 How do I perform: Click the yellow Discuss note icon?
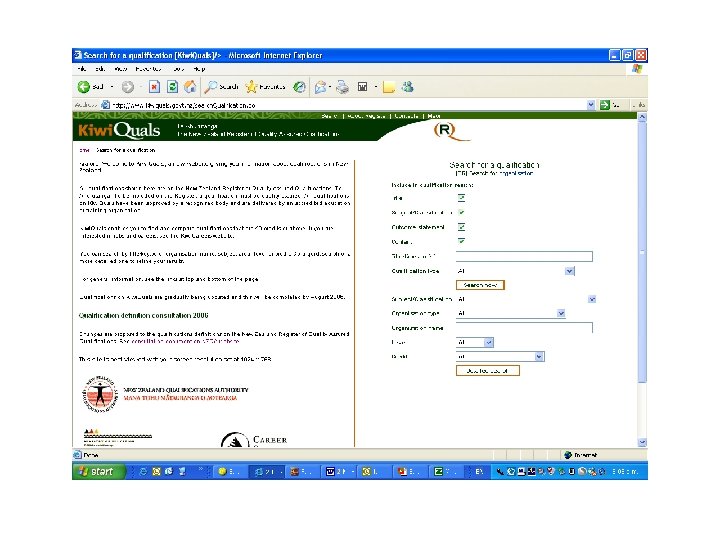click(x=389, y=87)
